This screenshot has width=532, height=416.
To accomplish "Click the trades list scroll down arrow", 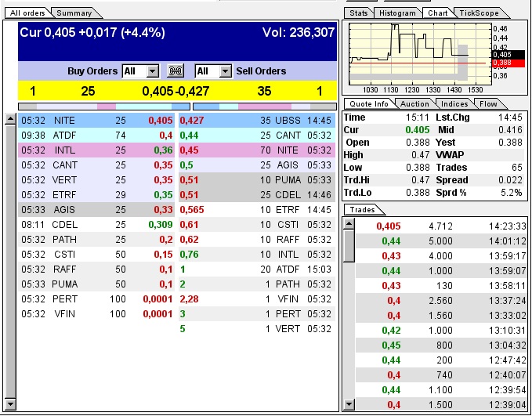I will [x=349, y=404].
